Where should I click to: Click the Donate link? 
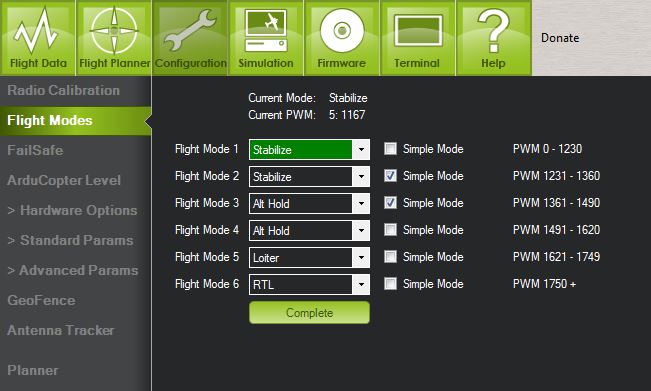[x=560, y=38]
